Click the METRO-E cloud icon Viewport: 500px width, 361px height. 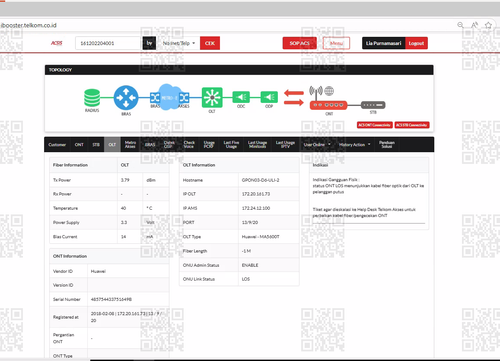tap(170, 97)
